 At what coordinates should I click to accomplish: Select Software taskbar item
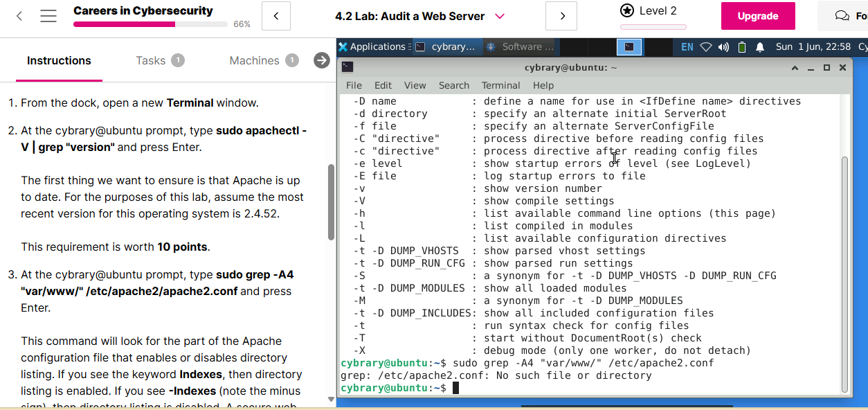[x=521, y=46]
